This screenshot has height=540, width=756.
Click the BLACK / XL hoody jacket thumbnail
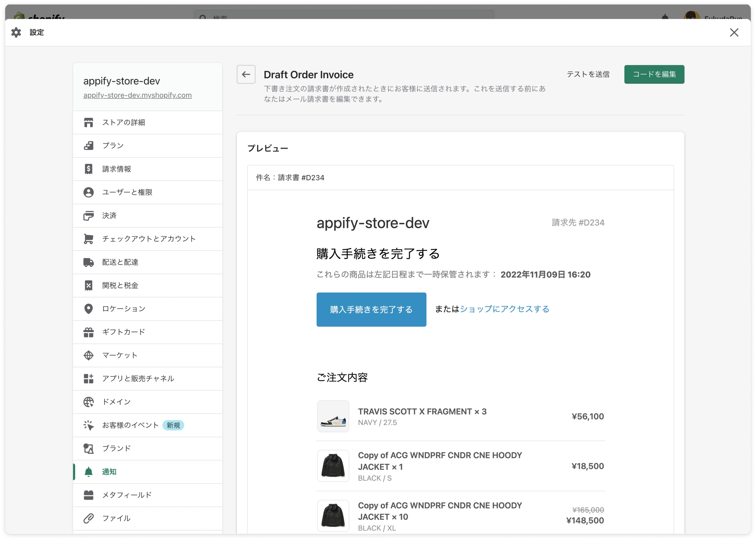tap(333, 516)
